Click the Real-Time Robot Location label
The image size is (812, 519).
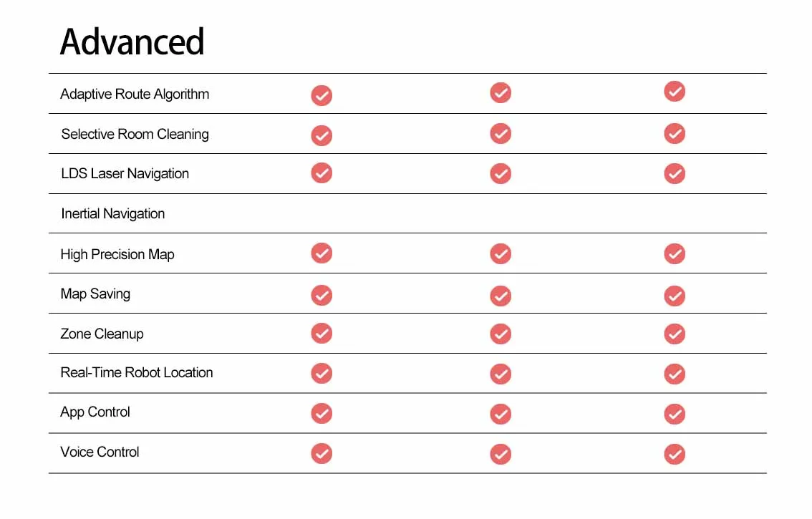pos(137,372)
